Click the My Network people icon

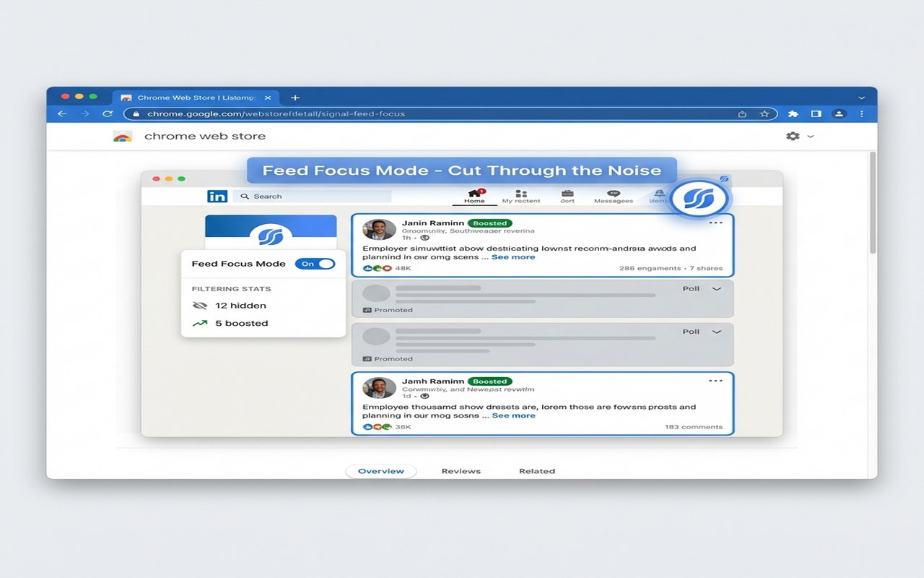521,194
